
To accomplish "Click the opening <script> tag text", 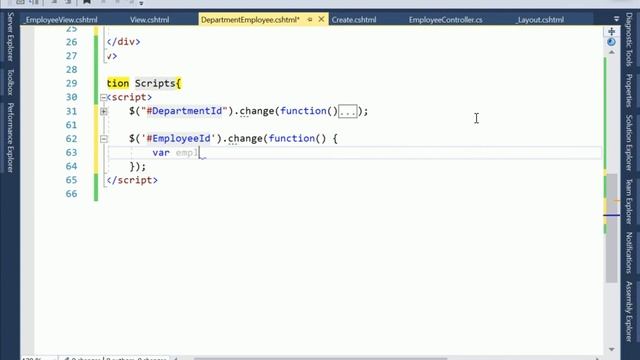I will (129, 97).
